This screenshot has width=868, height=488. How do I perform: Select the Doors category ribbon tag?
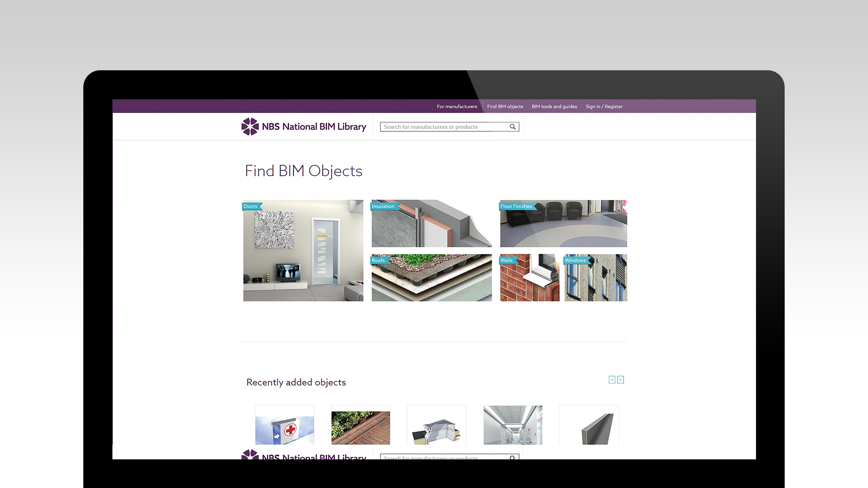click(251, 206)
